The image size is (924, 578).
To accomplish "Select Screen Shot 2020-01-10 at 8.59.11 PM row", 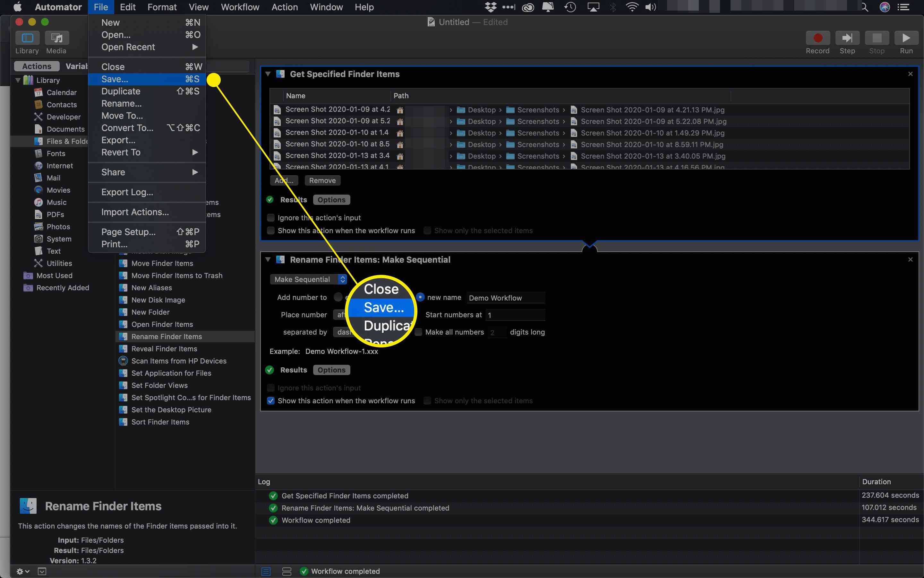I will click(589, 144).
